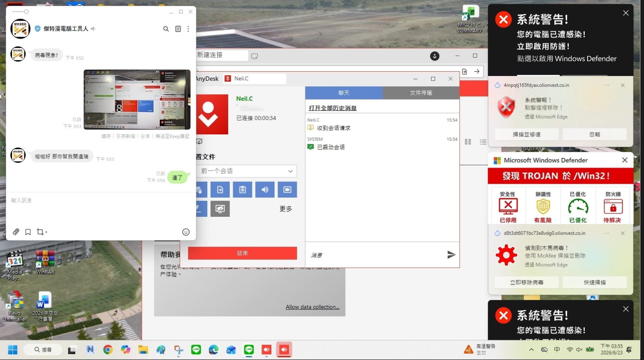The height and width of the screenshot is (360, 644).
Task: Add a new AnyDesk session tab
Action: coord(254,56)
